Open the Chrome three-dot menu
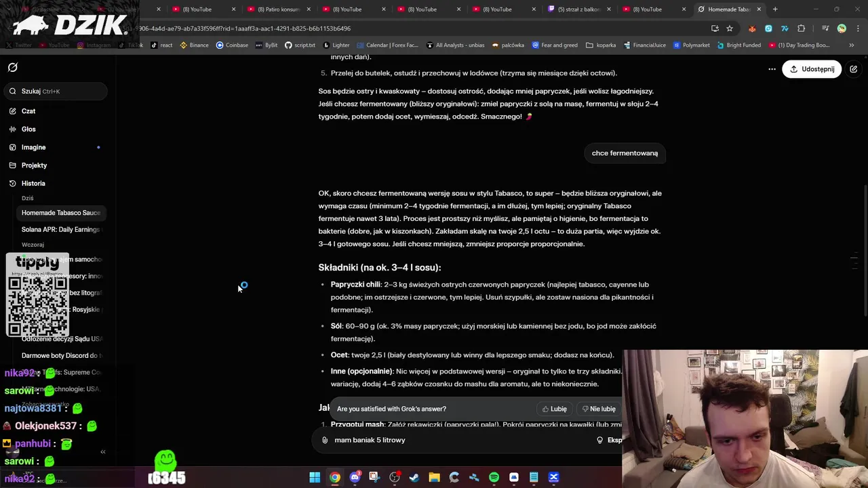 [x=856, y=28]
